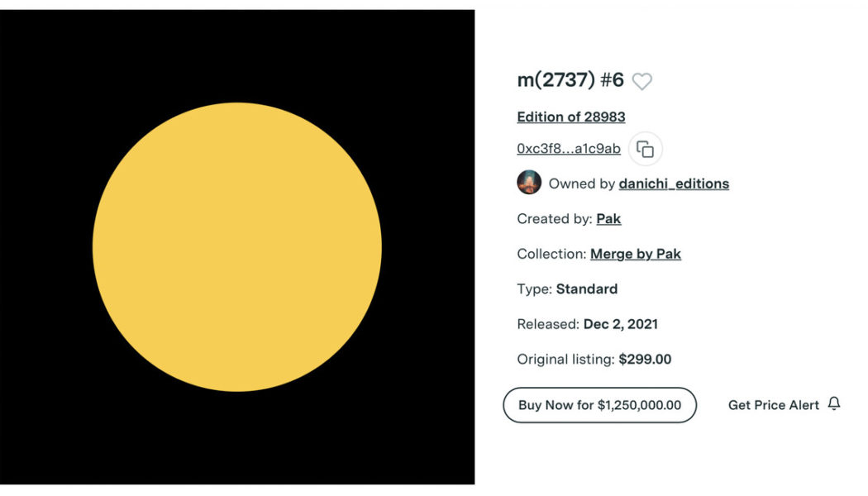Go to the Merge by Pak collection
Image resolution: width=868 pixels, height=496 pixels.
(x=636, y=254)
